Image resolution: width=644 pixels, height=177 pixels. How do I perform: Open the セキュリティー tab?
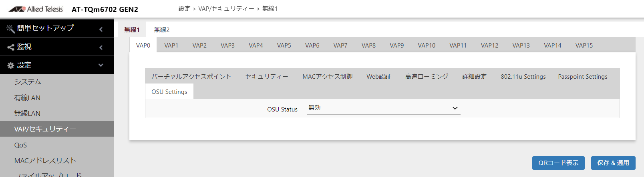click(267, 76)
